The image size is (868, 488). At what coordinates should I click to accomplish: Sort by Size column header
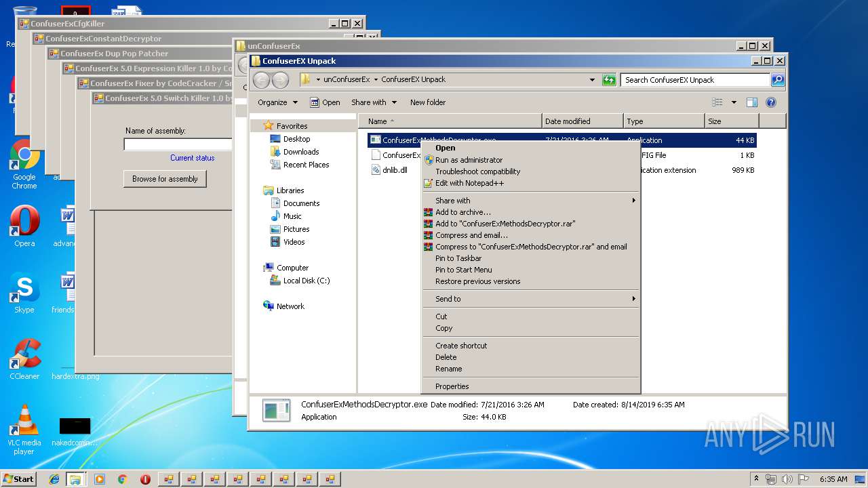[x=732, y=121]
